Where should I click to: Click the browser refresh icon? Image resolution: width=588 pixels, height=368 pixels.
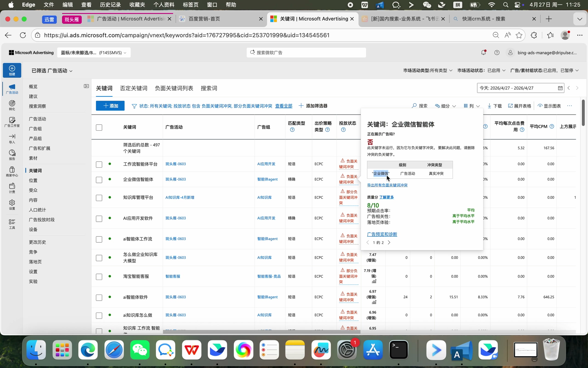click(23, 35)
